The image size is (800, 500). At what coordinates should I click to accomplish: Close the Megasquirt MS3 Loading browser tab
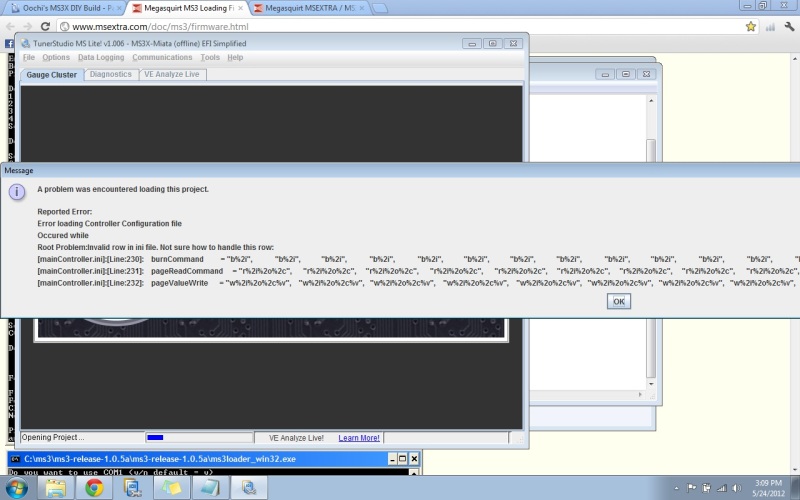240,8
